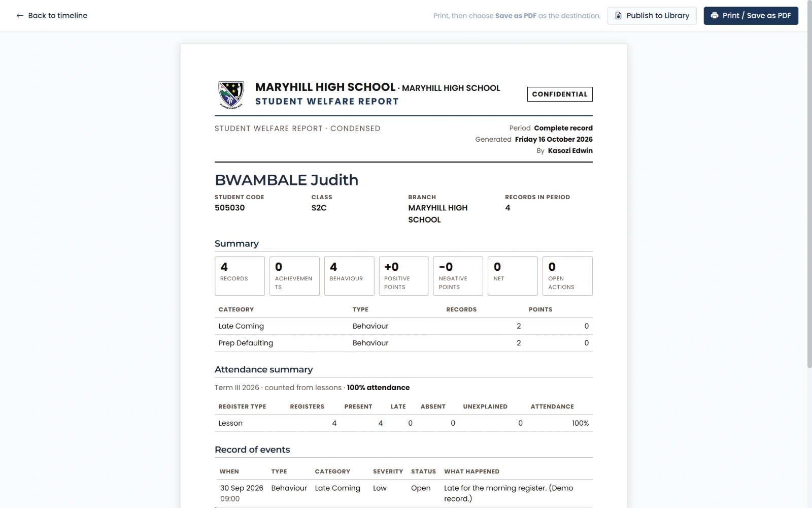Click the Positive Points card
The height and width of the screenshot is (508, 812).
pos(403,276)
